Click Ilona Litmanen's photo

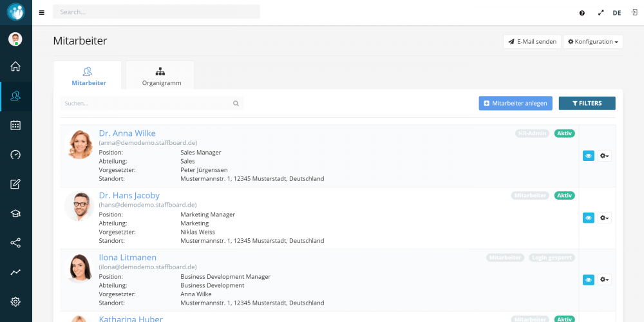pyautogui.click(x=79, y=268)
